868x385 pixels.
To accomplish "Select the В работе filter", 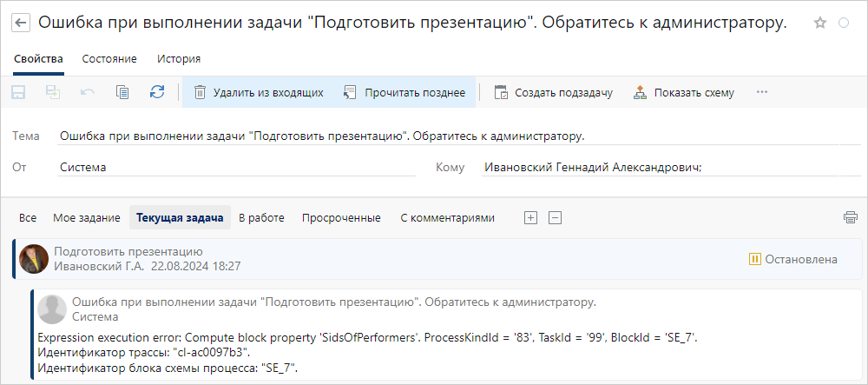I will [x=261, y=218].
